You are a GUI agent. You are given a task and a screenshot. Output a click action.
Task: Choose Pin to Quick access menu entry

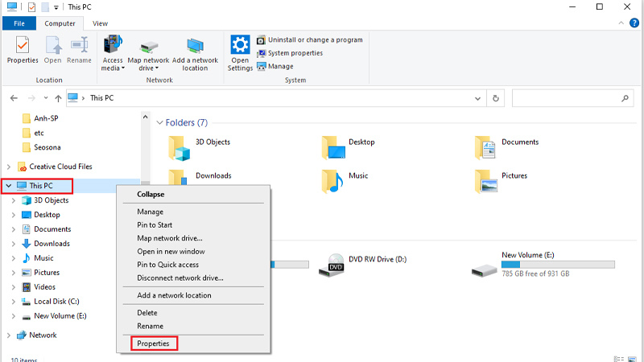167,265
